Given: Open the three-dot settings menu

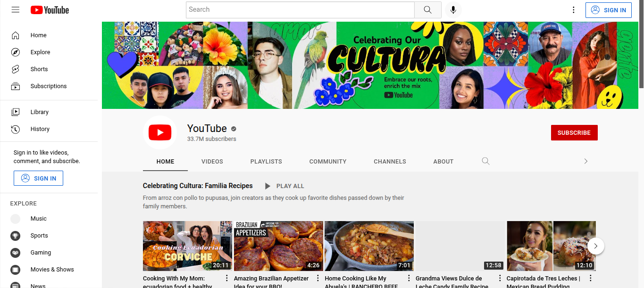Looking at the screenshot, I should click(x=573, y=10).
